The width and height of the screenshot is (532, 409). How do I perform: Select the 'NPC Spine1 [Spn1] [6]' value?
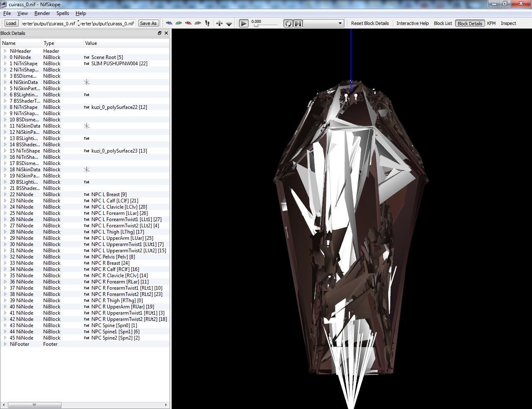pyautogui.click(x=116, y=332)
